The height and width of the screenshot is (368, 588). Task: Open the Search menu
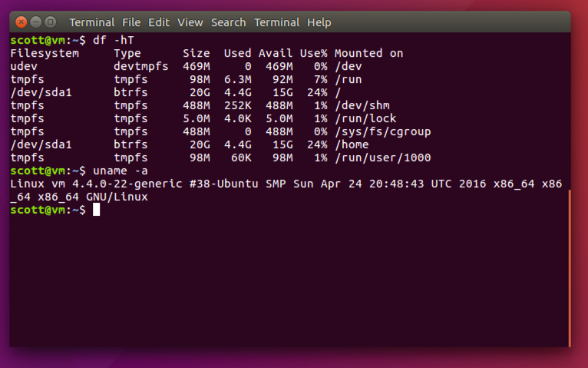tap(229, 22)
